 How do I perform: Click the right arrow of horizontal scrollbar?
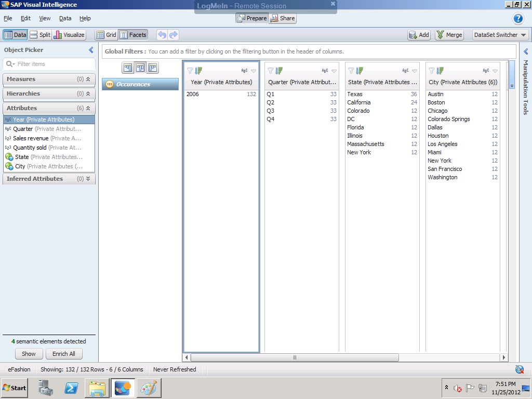click(x=504, y=357)
